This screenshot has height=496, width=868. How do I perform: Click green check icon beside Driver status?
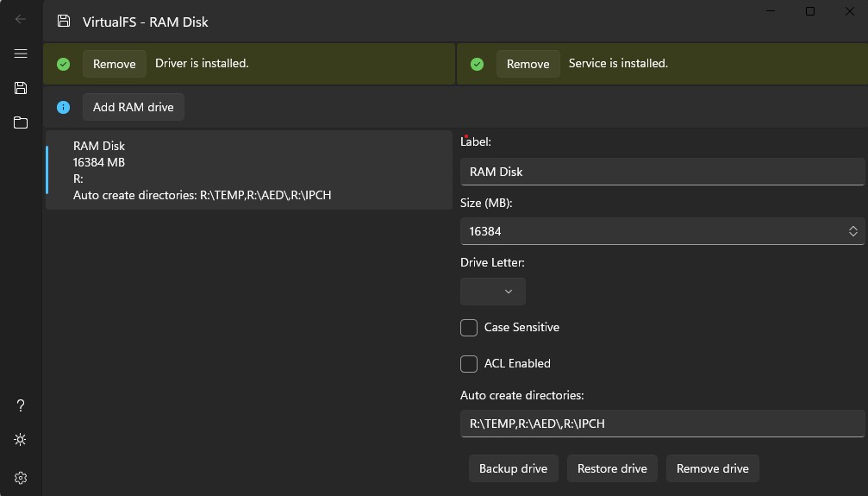64,65
